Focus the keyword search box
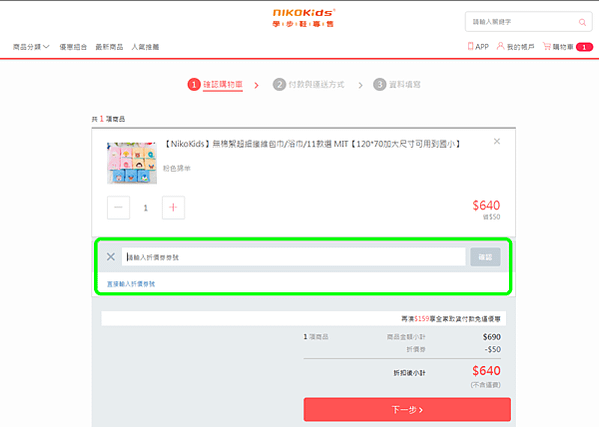This screenshot has width=599, height=427. [x=522, y=22]
